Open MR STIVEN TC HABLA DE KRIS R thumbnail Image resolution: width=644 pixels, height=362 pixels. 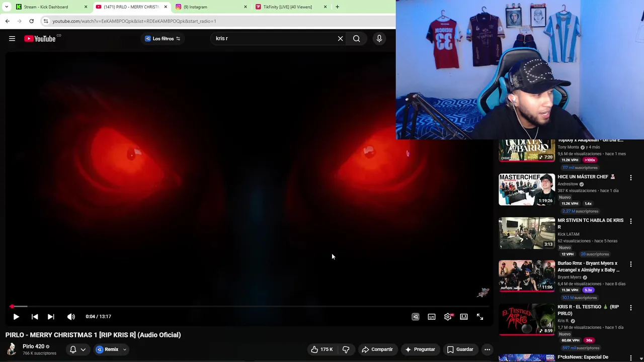coord(527,233)
